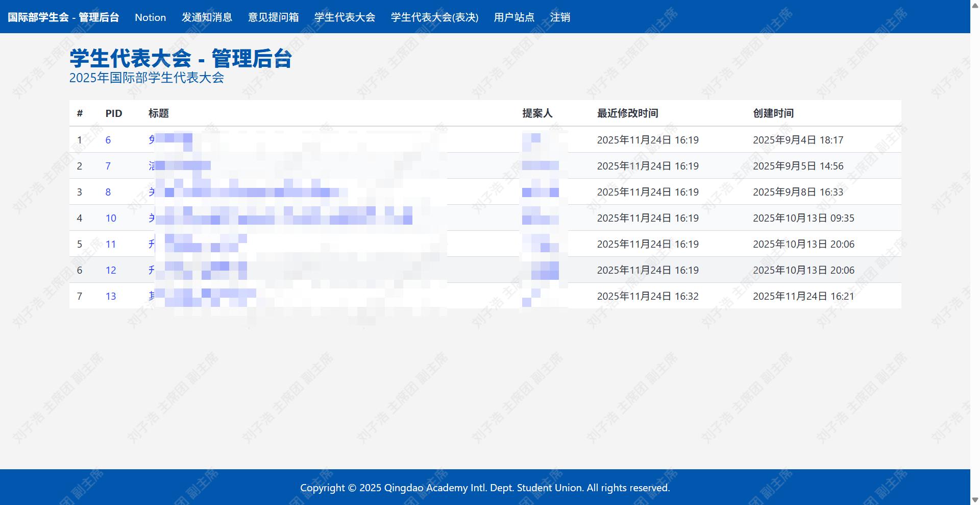Go to 发通知消息 in the navbar
Screen dimensions: 980x505
click(x=207, y=17)
